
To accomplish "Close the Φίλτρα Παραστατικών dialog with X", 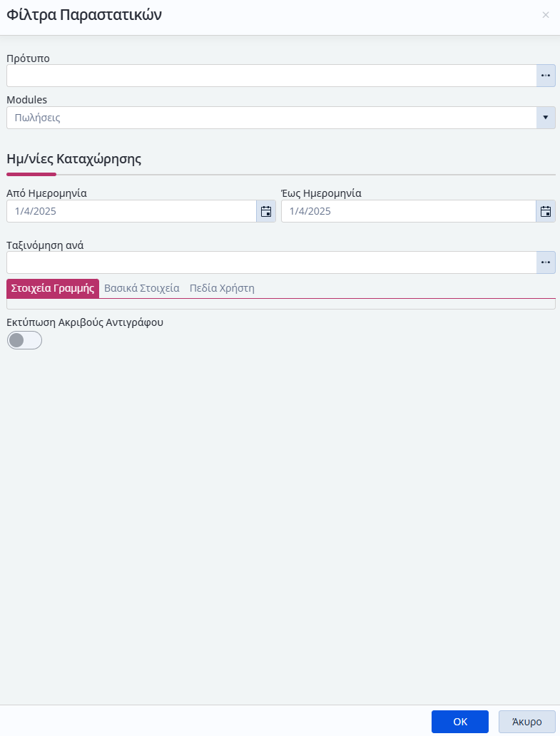I will pos(546,15).
